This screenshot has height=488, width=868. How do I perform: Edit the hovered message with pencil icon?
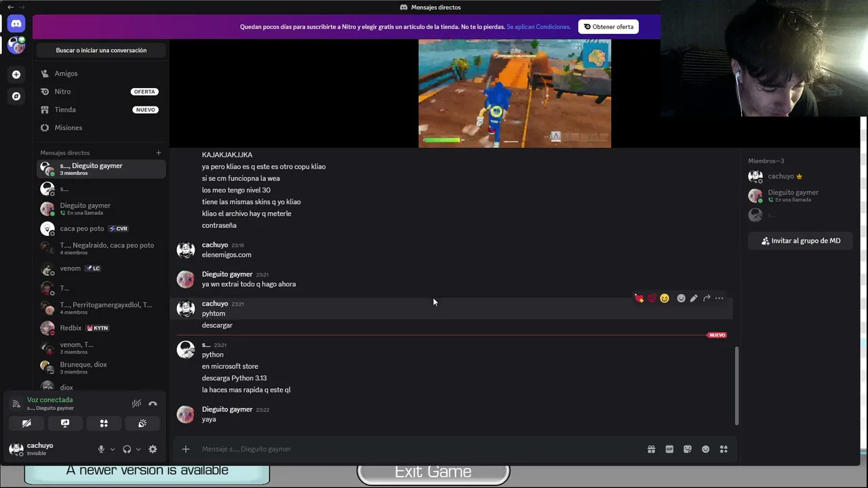coord(694,298)
